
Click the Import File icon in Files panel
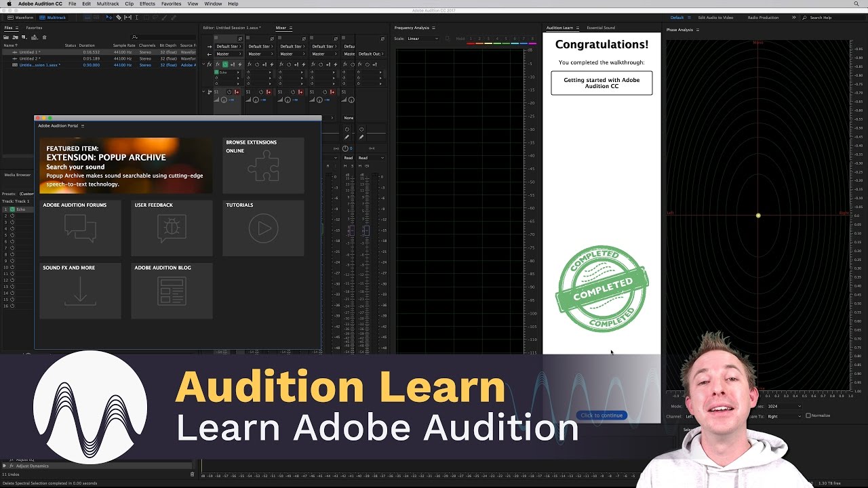click(x=15, y=37)
